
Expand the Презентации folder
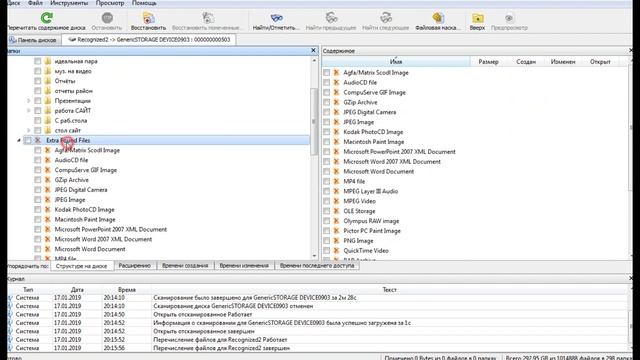pos(29,100)
